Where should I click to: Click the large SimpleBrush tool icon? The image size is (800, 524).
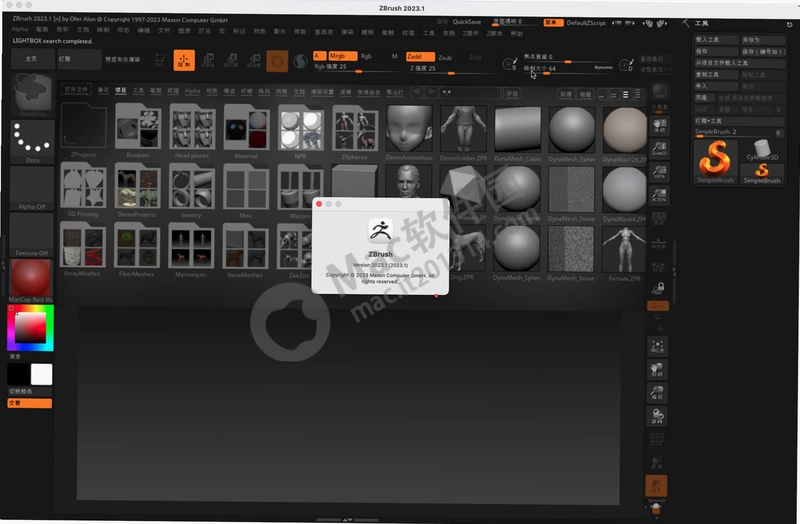tap(715, 161)
